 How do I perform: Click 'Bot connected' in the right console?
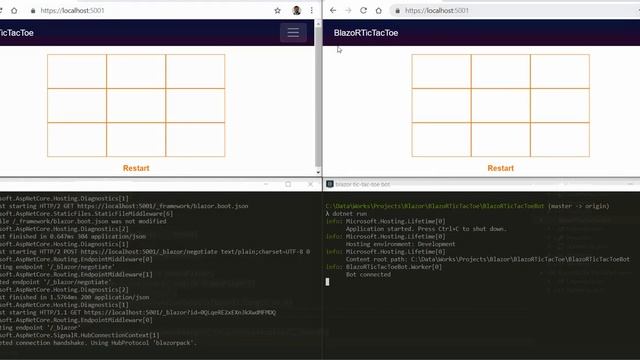(x=368, y=274)
